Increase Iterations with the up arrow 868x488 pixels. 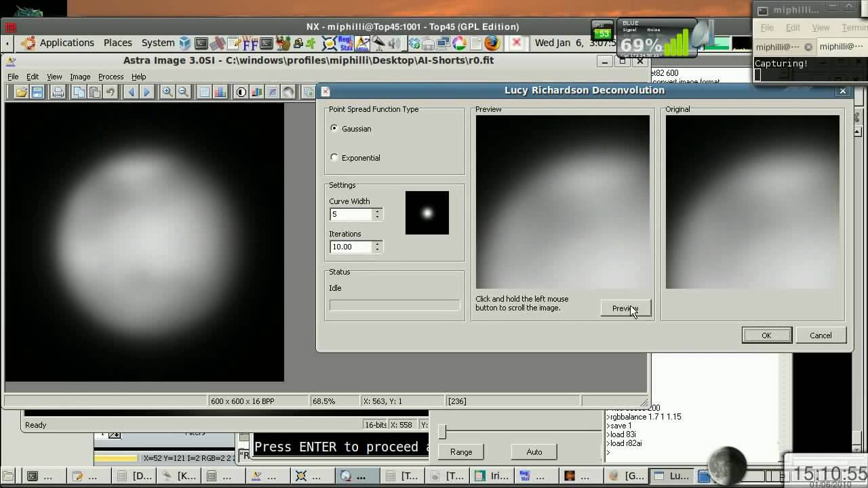(x=378, y=243)
